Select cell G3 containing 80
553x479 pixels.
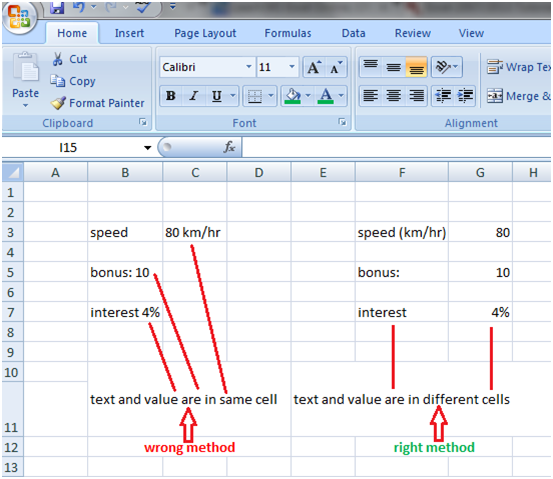tap(480, 232)
